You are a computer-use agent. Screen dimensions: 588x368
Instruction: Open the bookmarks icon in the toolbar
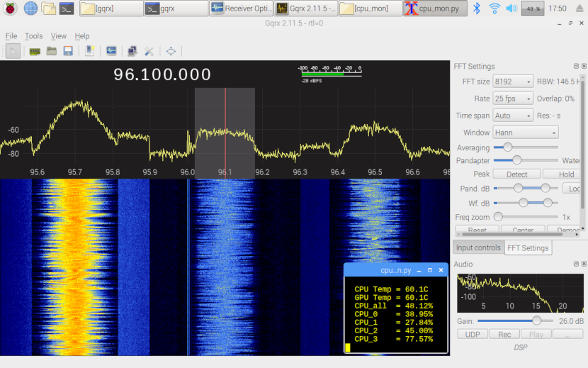pos(90,51)
